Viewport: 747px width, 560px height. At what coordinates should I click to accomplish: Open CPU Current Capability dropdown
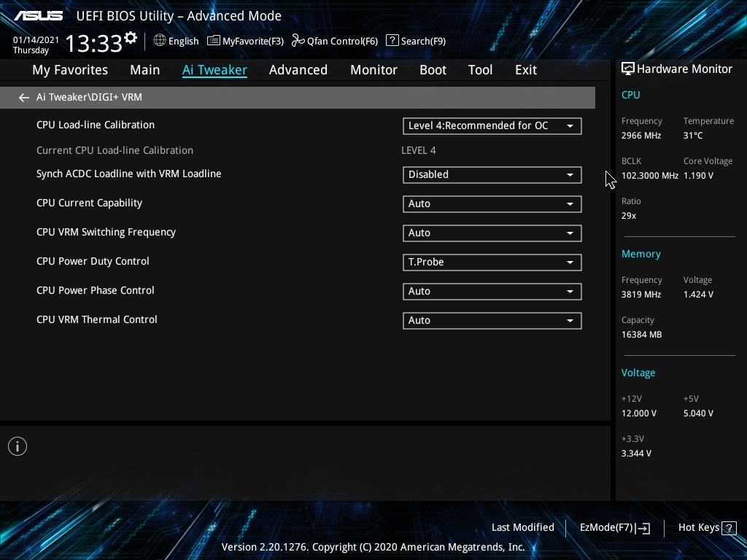click(492, 204)
